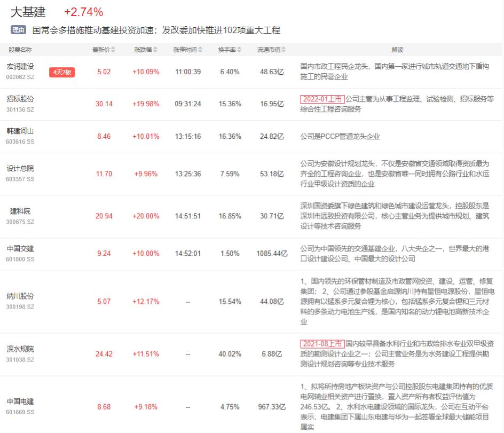The image size is (504, 433).
Task: Click 深水规院 turnover rate 40.02%
Action: [230, 354]
